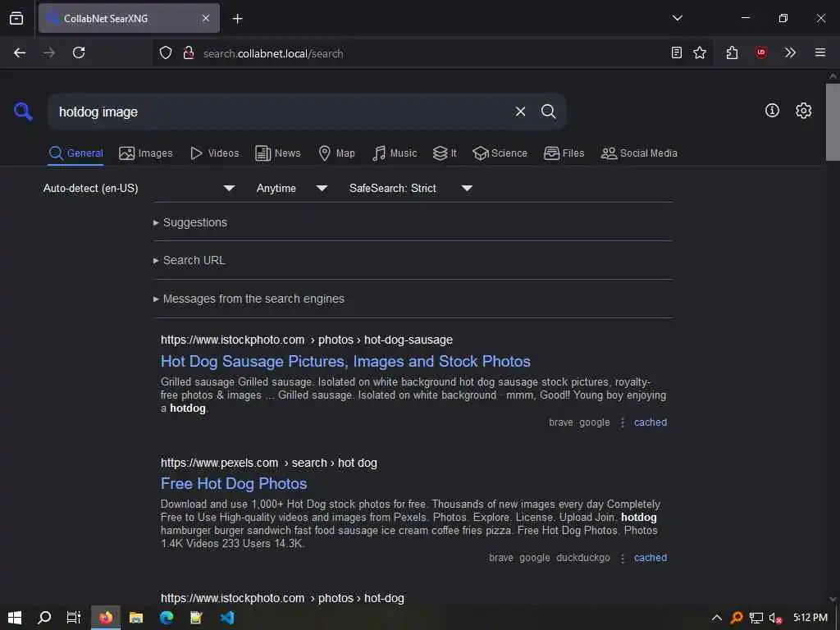Open the language Auto-detect dropdown
The height and width of the screenshot is (630, 840).
tap(139, 188)
